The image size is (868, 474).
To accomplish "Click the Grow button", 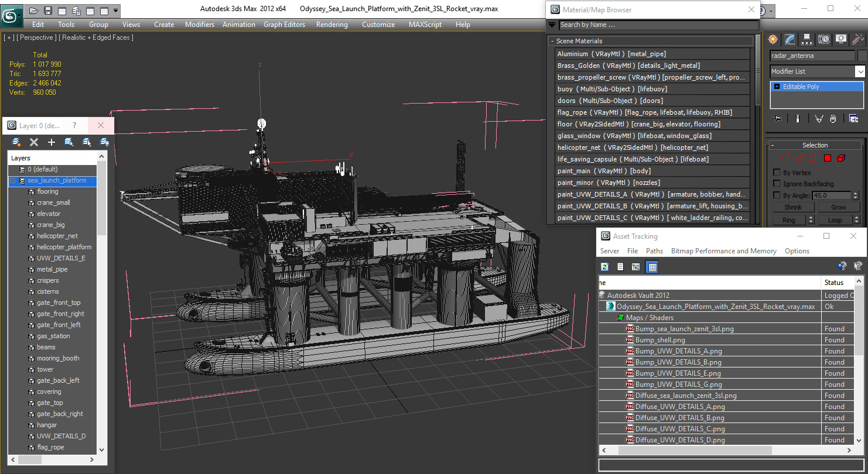I will tap(838, 207).
